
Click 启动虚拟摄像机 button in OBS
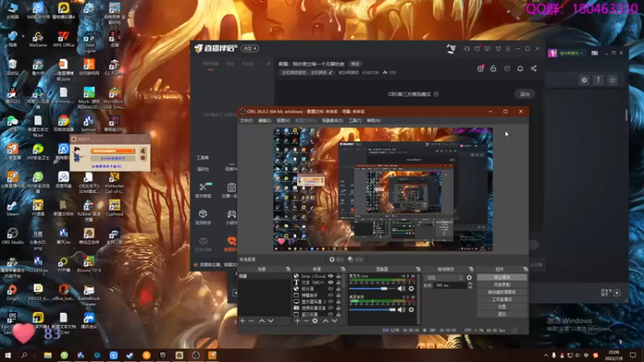pyautogui.click(x=502, y=292)
